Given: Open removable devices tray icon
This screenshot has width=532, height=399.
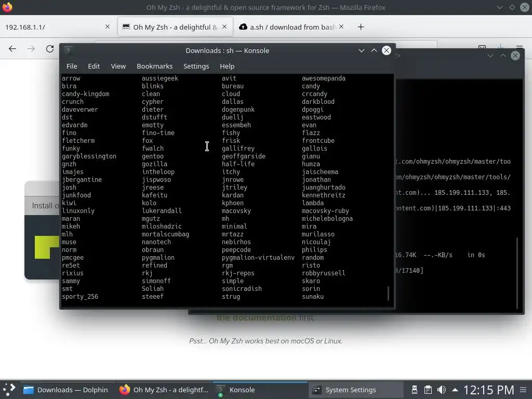Looking at the screenshot, I should coord(414,390).
